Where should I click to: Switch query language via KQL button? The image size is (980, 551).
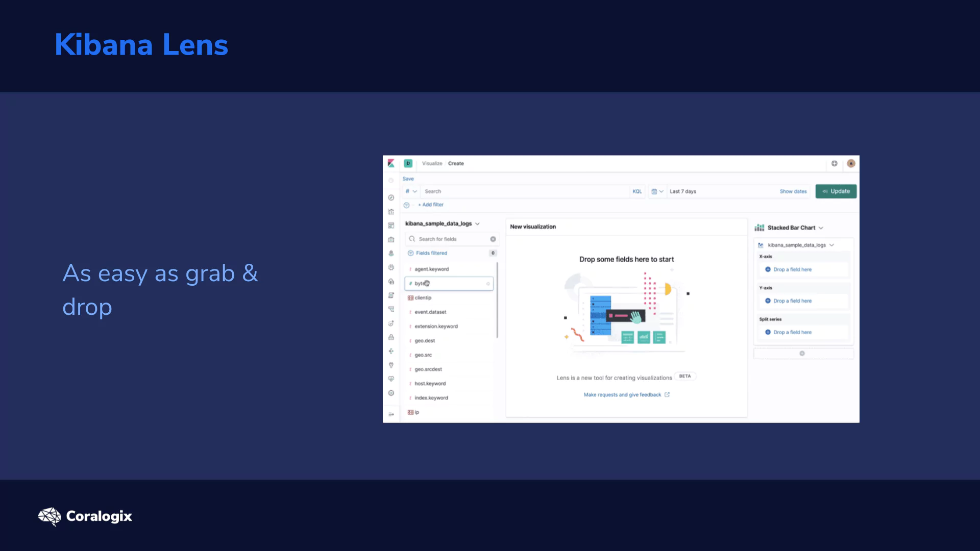637,191
